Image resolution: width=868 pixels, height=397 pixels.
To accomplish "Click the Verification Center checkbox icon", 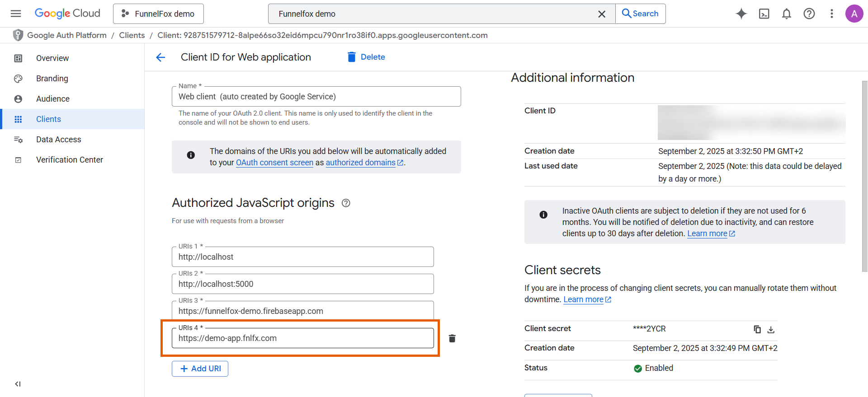I will tap(18, 160).
